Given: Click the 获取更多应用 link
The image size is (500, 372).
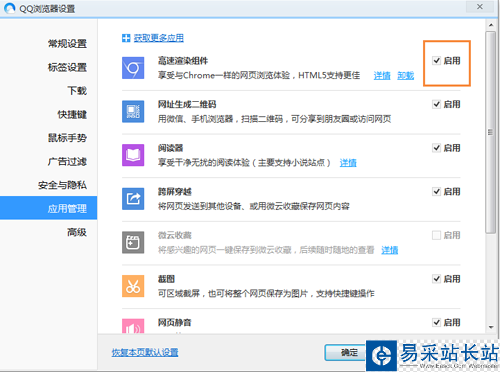Looking at the screenshot, I should pyautogui.click(x=159, y=38).
